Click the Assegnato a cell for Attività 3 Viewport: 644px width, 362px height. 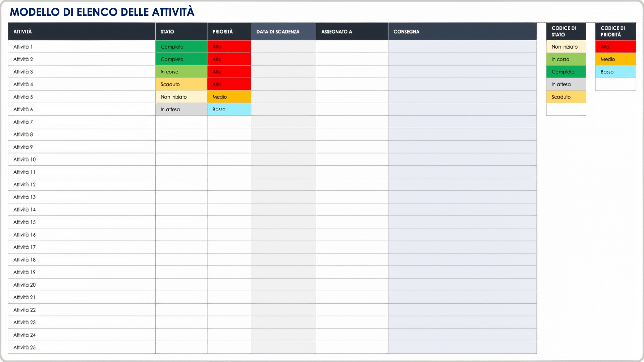click(352, 72)
